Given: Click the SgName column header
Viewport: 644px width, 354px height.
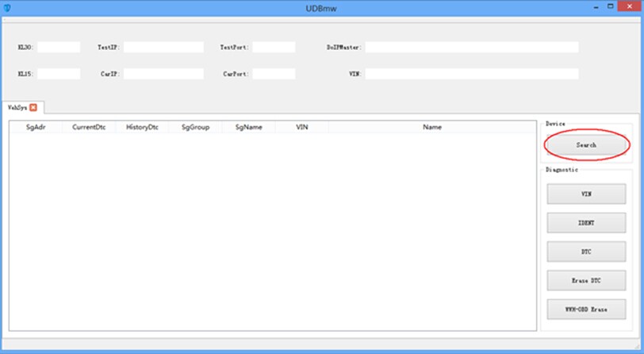Looking at the screenshot, I should [248, 127].
